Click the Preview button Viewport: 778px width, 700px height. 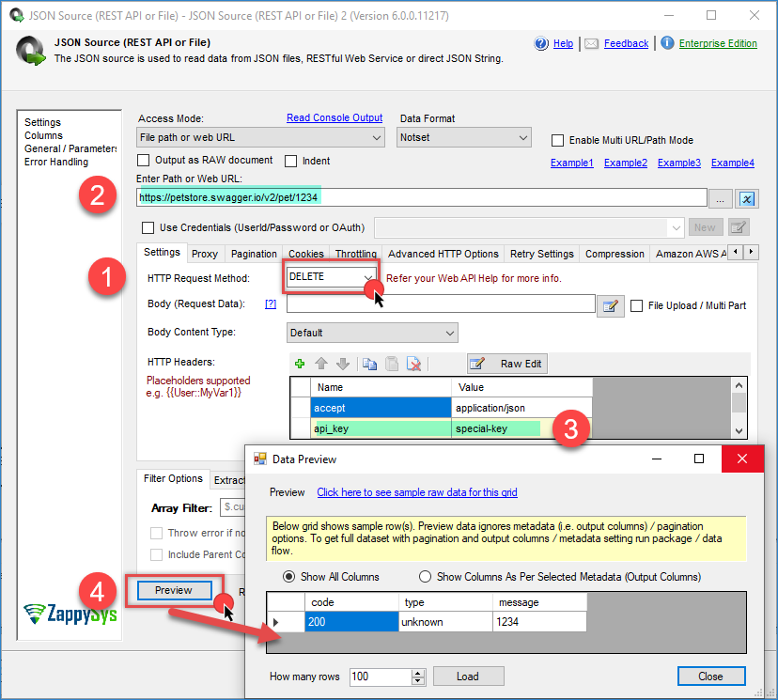[174, 590]
